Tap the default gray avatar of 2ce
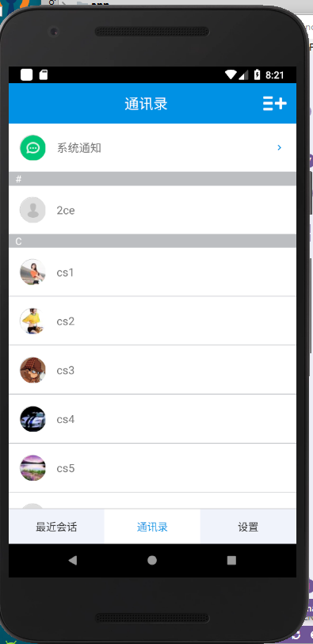 tap(32, 210)
